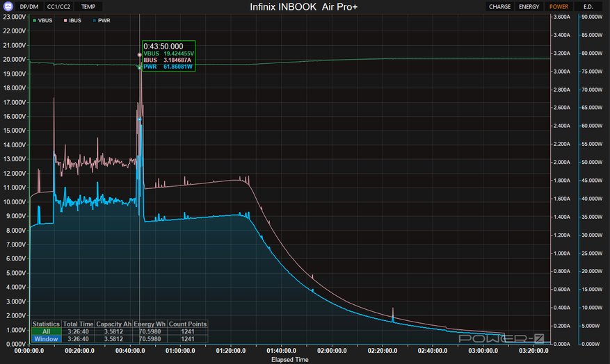Click the VBUS 19.424455V tooltip value

point(179,53)
